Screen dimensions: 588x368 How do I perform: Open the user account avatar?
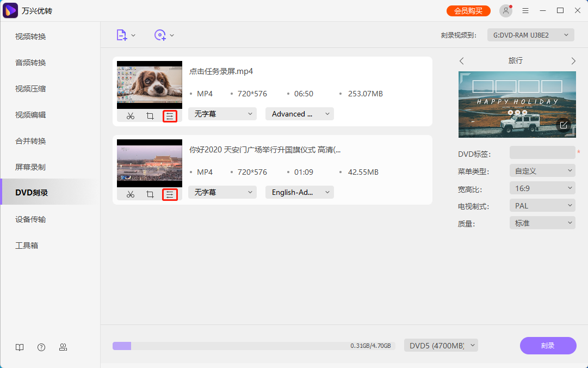(x=506, y=10)
